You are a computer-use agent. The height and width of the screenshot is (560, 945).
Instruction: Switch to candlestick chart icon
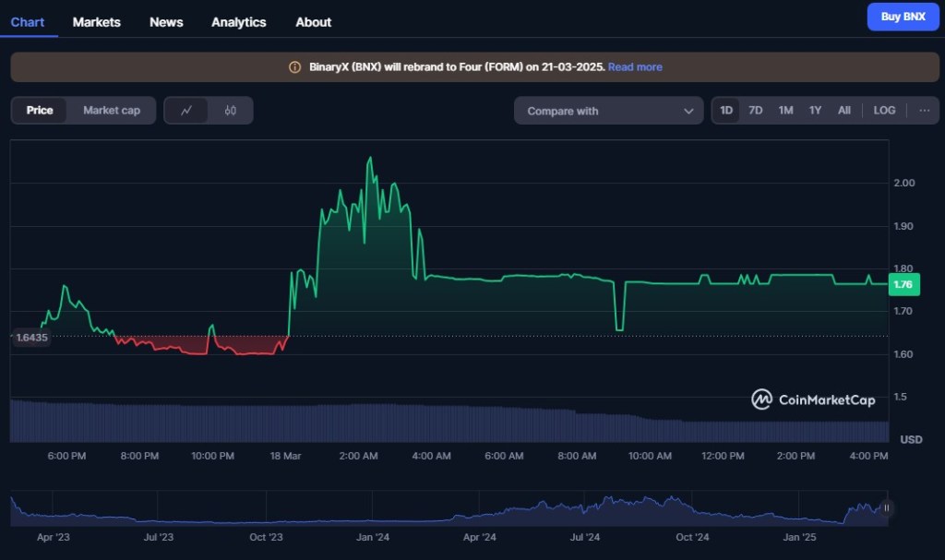coord(230,111)
